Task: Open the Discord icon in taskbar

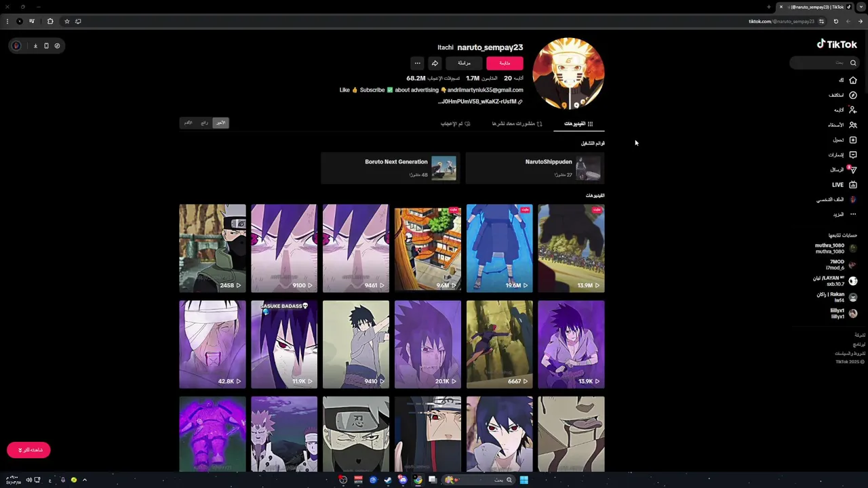Action: 403,480
